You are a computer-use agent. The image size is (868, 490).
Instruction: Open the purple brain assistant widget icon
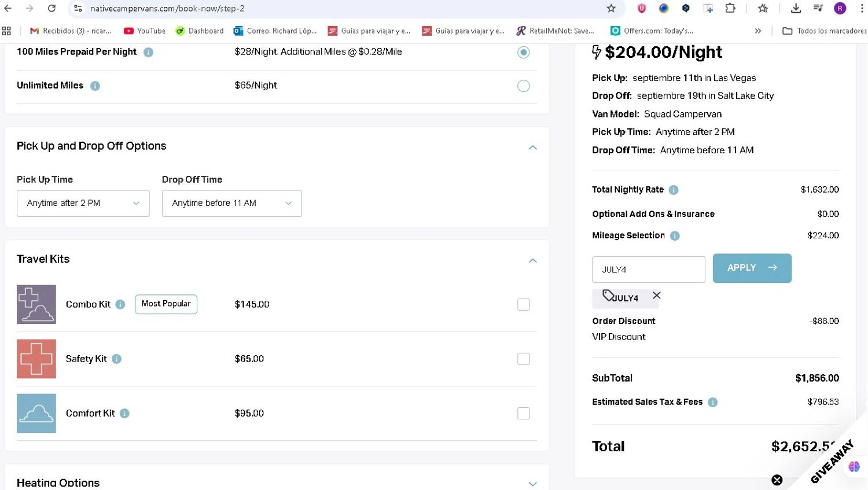(854, 467)
